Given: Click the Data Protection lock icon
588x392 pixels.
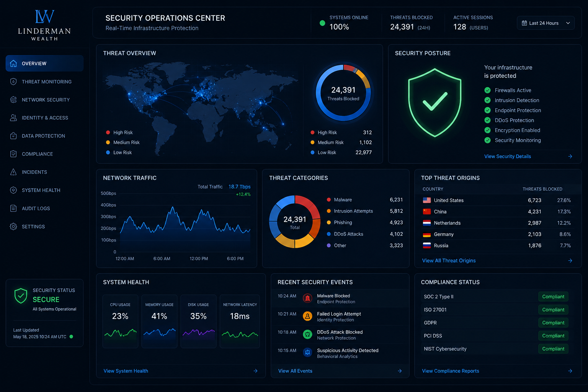Looking at the screenshot, I should point(13,136).
